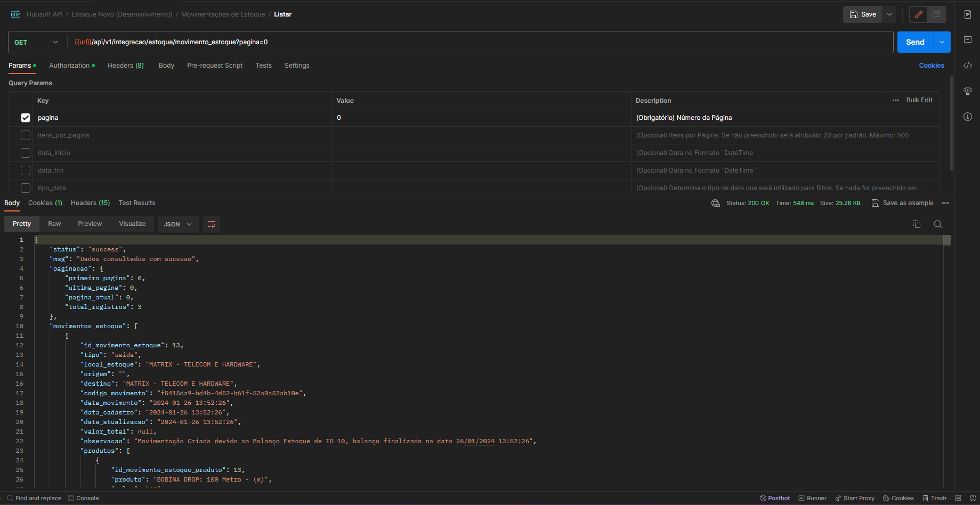Click the network globe icon beside Status
The width and height of the screenshot is (980, 505).
tap(716, 203)
